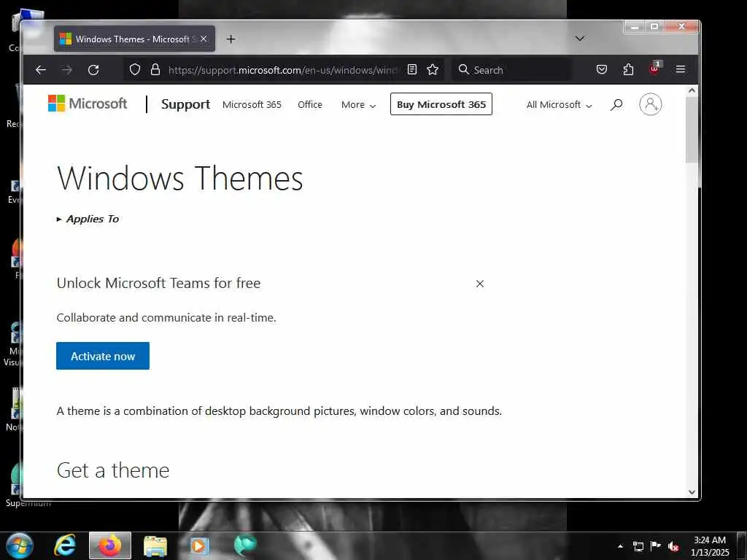The width and height of the screenshot is (747, 560).
Task: Click the vertical scrollbar thumb
Action: tap(692, 130)
